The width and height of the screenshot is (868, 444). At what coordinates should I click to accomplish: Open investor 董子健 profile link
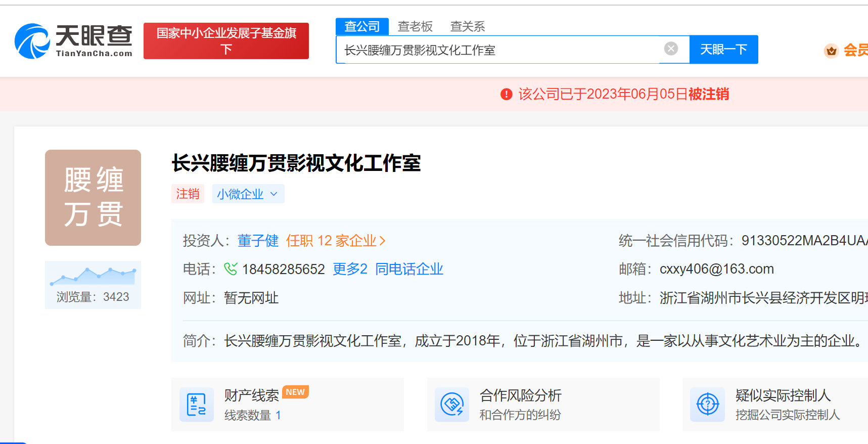pyautogui.click(x=258, y=241)
